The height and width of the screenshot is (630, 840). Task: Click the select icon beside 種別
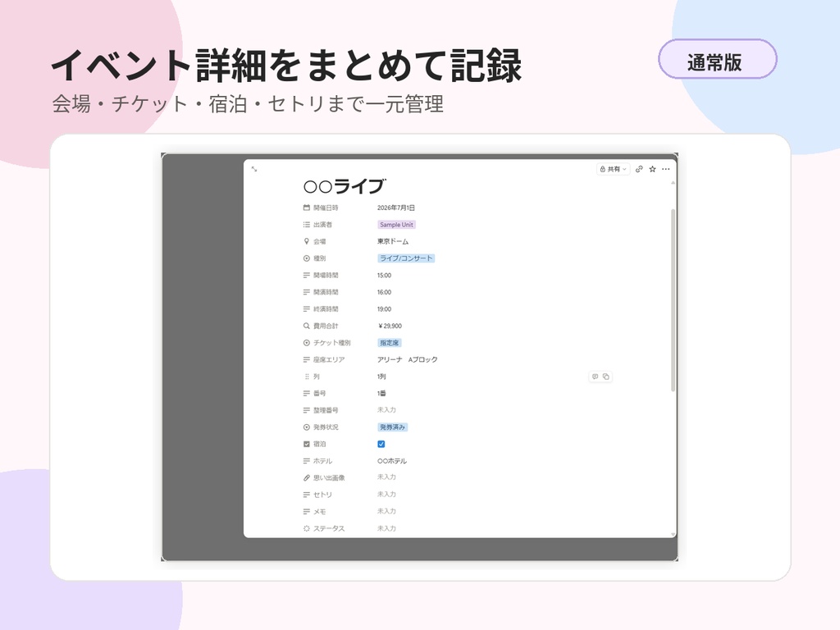307,258
